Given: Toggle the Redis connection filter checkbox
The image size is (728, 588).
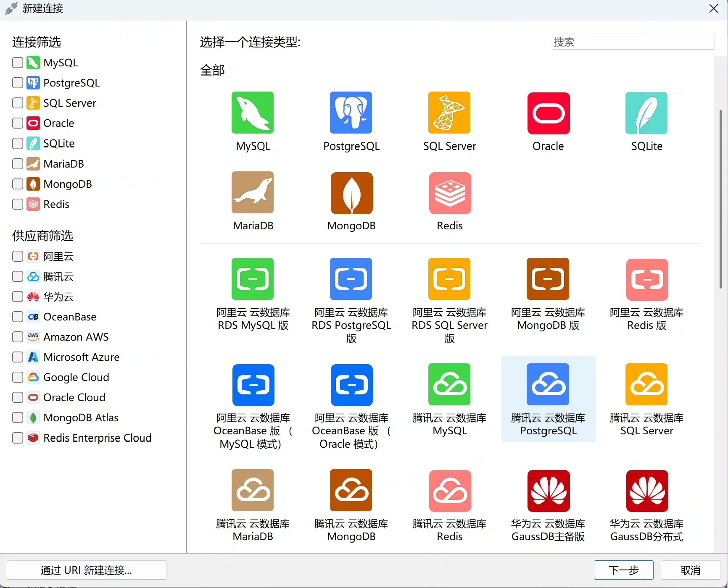Looking at the screenshot, I should [18, 204].
